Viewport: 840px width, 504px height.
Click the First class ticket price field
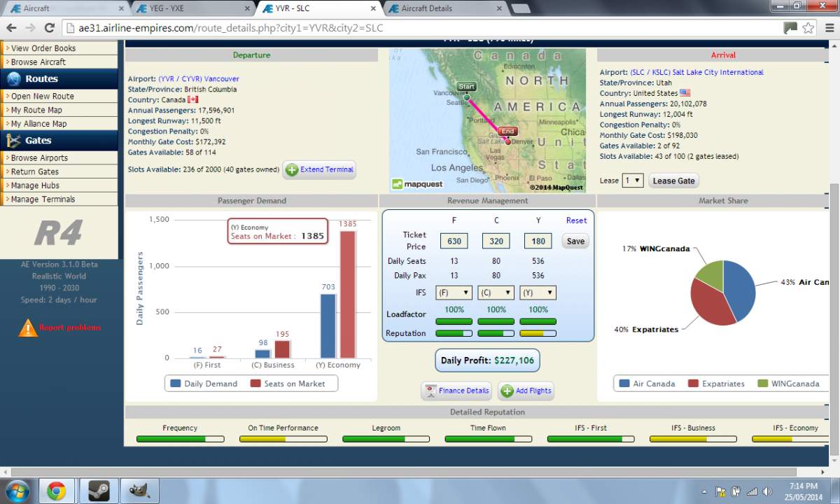tap(454, 241)
